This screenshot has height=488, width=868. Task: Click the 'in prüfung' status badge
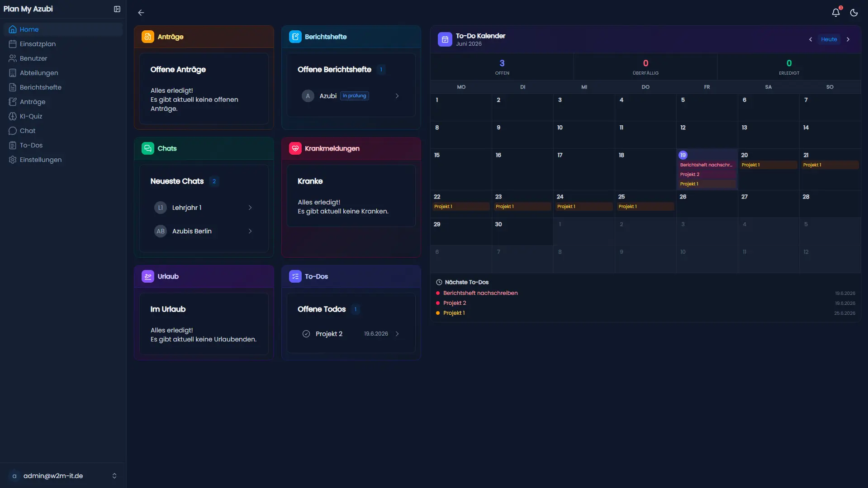355,96
